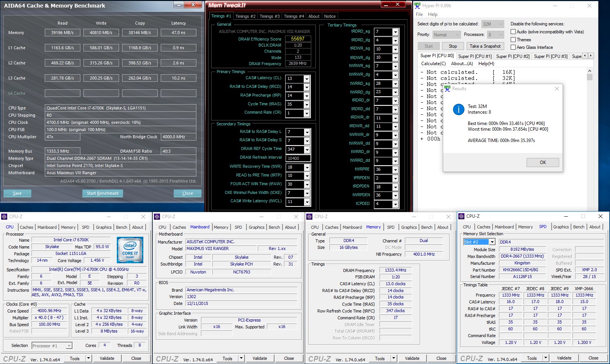Click the Memory Latency value 47.0 ns

coord(179,33)
